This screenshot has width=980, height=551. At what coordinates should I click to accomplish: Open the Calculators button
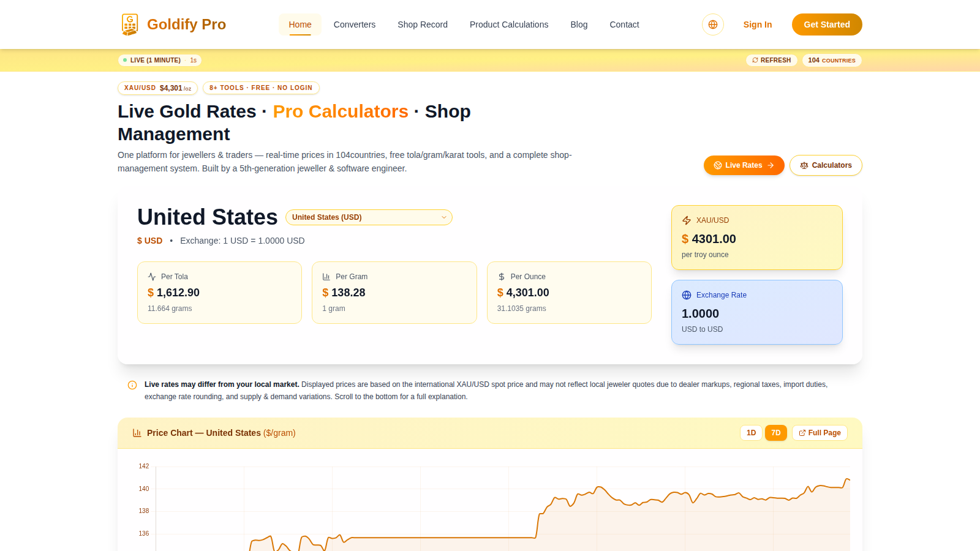826,165
